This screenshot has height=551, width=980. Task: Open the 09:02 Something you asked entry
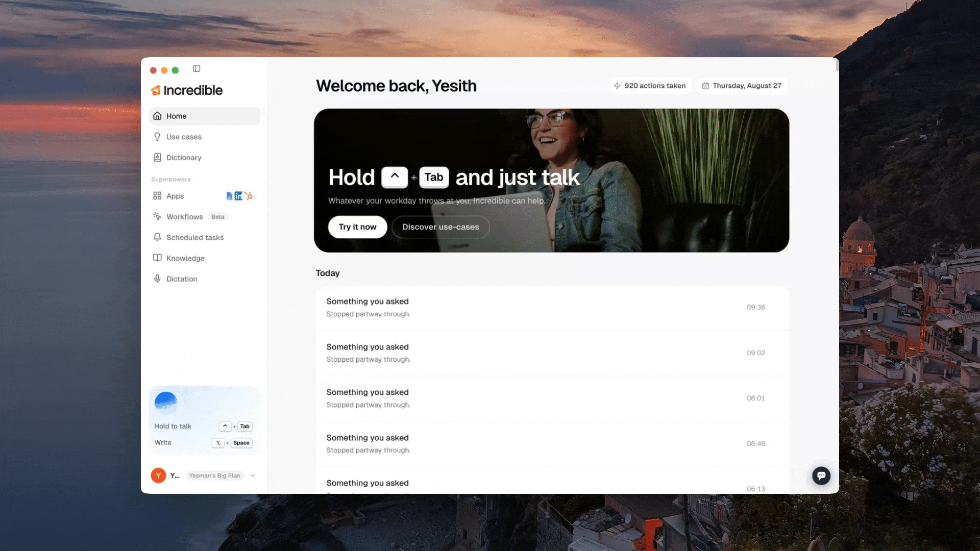tap(552, 353)
